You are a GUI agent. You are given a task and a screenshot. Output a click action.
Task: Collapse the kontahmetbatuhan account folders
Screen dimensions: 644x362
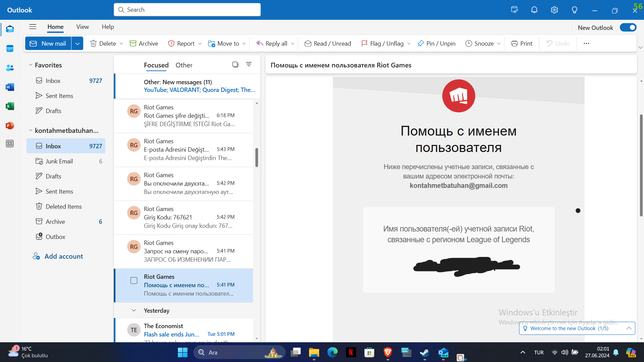click(x=31, y=131)
